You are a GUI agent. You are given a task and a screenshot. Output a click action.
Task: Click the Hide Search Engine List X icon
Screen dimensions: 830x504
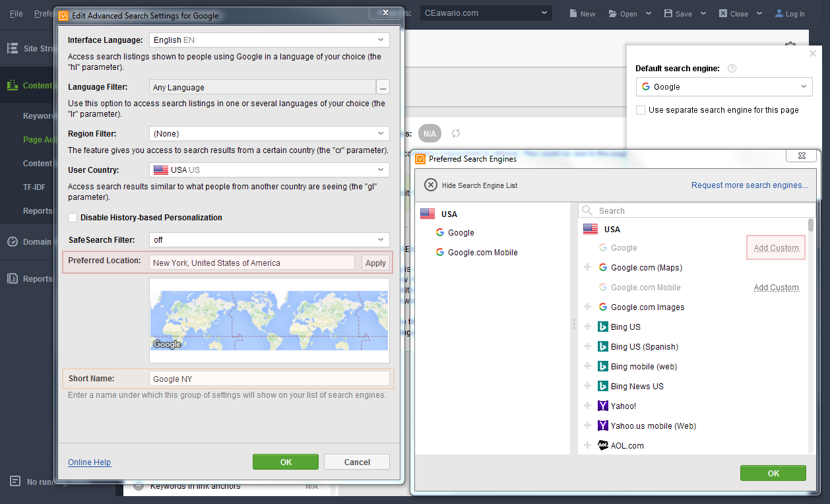(430, 185)
